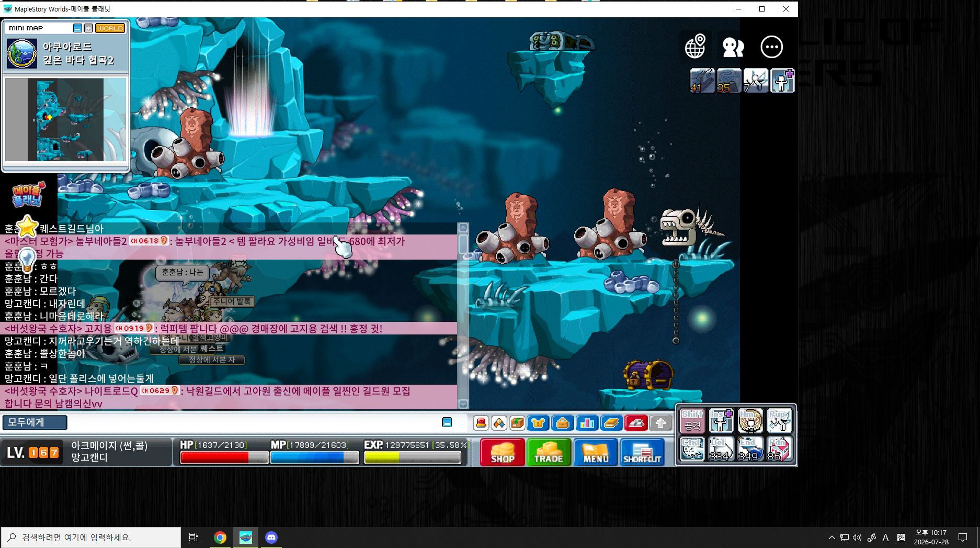Open the taskbar clock showing 10:17
This screenshot has width=980, height=548.
pyautogui.click(x=931, y=538)
